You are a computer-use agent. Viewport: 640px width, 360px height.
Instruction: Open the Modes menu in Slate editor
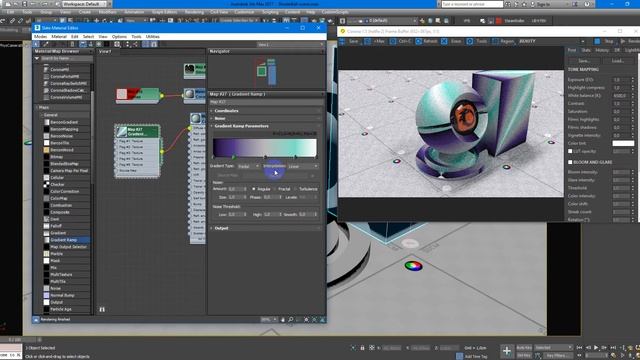pos(40,36)
